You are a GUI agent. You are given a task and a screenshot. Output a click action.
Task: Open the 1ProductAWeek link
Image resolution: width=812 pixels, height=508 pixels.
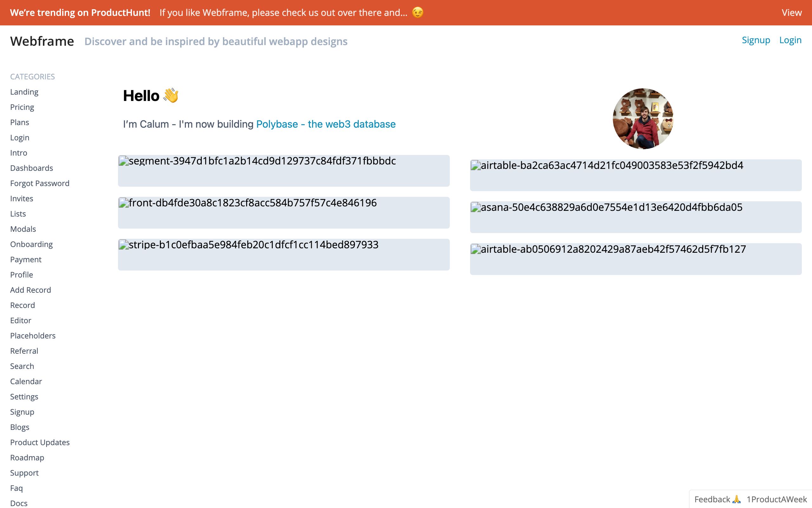[776, 499]
